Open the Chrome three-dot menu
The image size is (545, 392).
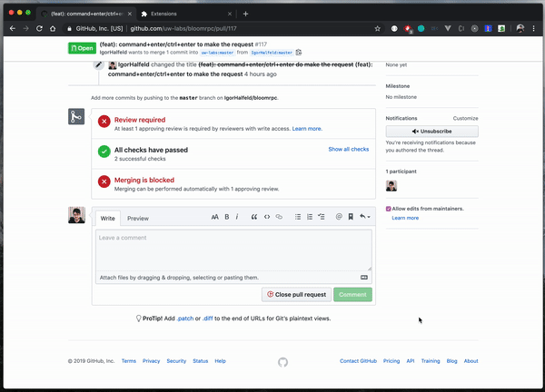point(533,28)
